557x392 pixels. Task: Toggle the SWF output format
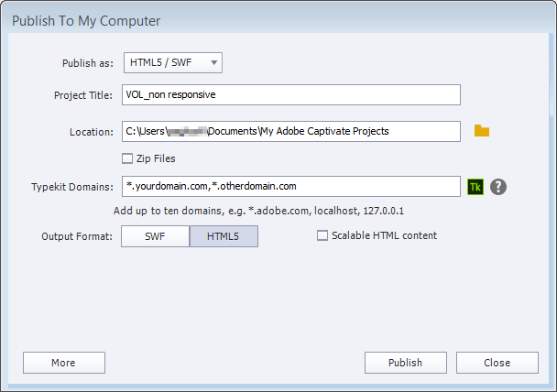point(155,236)
